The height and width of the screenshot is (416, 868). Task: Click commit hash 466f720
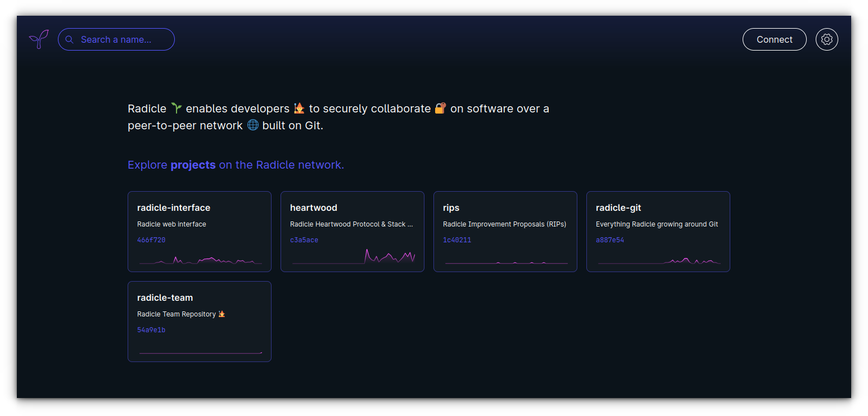pyautogui.click(x=151, y=240)
